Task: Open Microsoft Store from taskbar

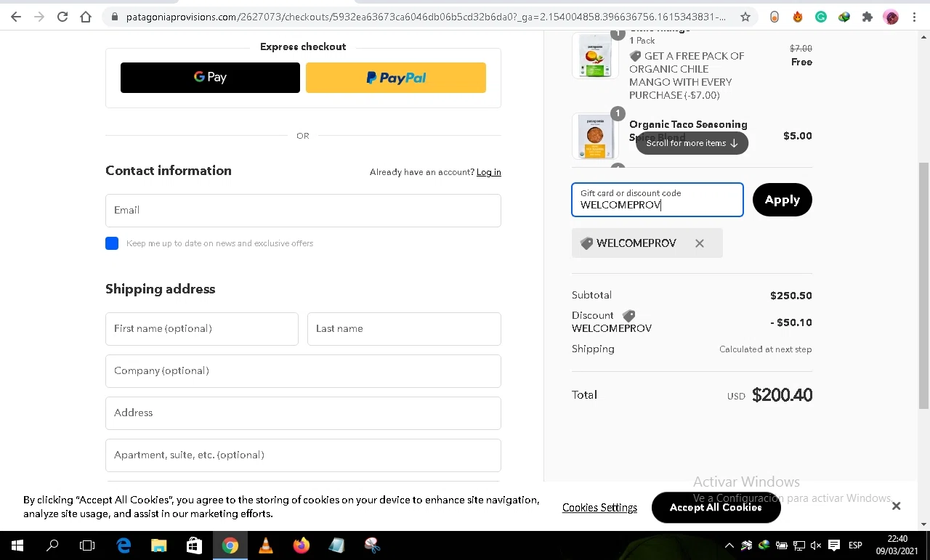Action: [x=195, y=545]
